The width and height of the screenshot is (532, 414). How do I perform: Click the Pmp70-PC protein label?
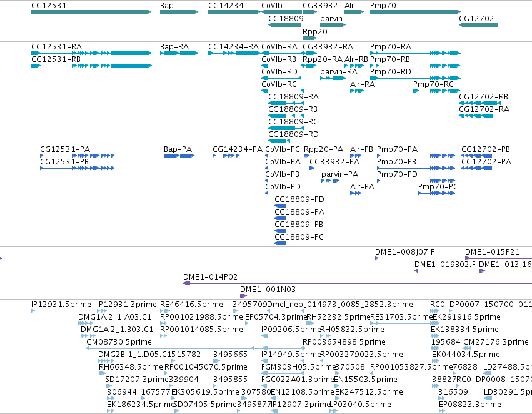[x=438, y=187]
